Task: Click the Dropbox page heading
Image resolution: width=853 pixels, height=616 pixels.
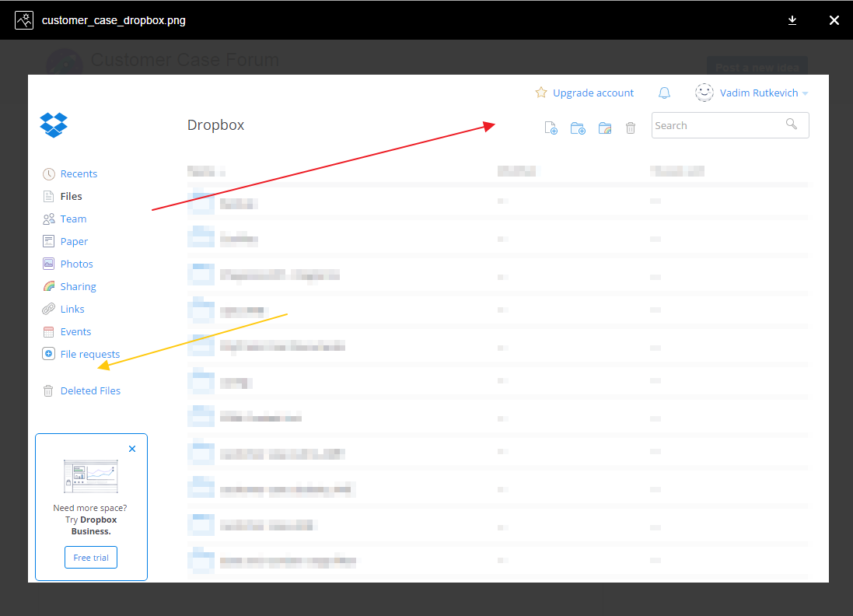Action: (215, 125)
